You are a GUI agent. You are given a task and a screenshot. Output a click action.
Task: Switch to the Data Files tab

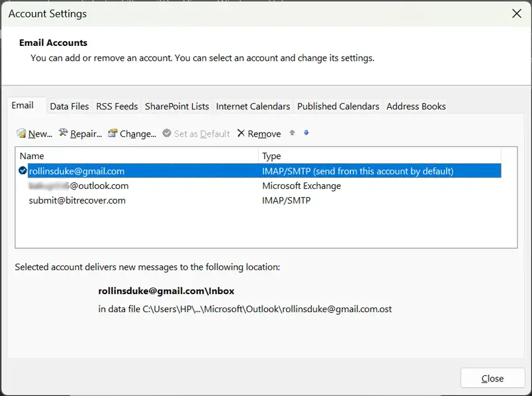point(69,106)
